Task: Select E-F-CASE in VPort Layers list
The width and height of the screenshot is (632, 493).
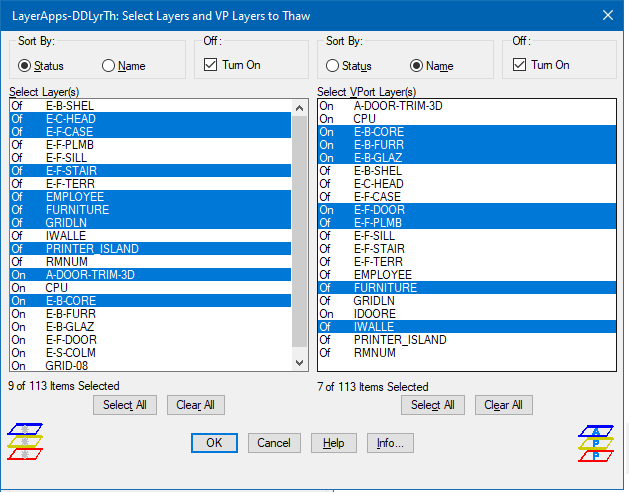Action: pos(467,197)
